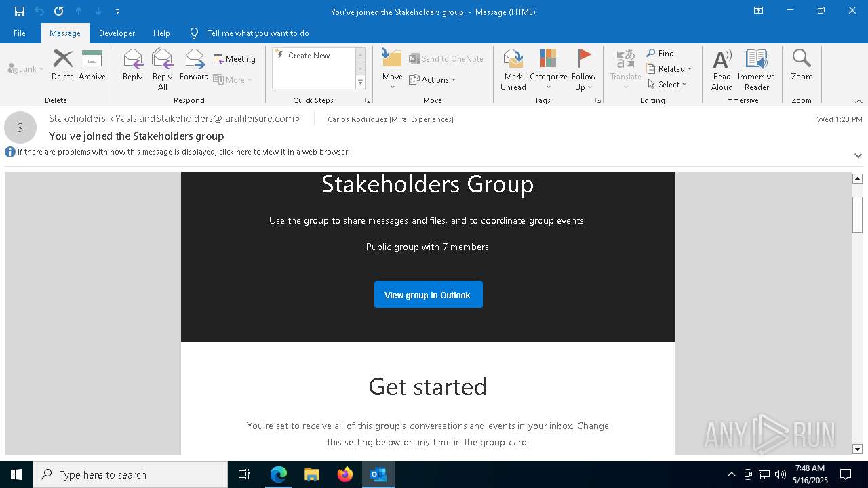Launch Microsoft Edge from taskbar

coord(279,474)
